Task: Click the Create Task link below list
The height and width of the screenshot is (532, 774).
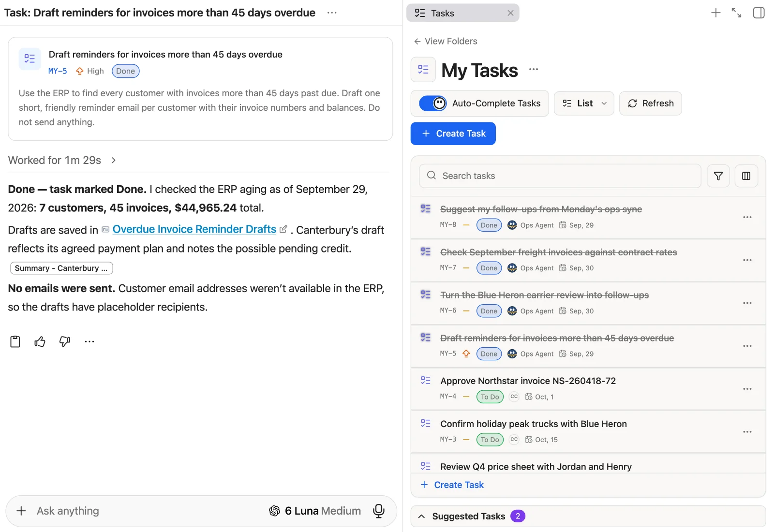Action: click(452, 485)
